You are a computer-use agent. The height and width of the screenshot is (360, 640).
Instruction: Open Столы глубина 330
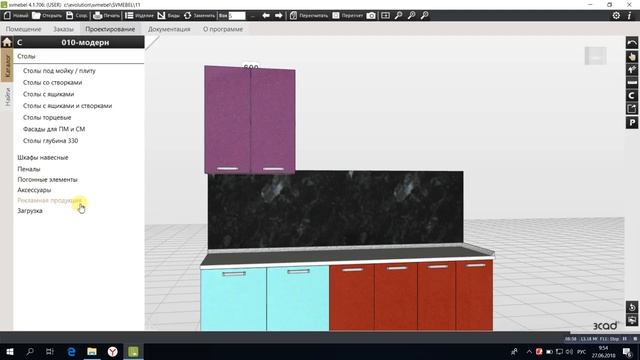coord(50,141)
